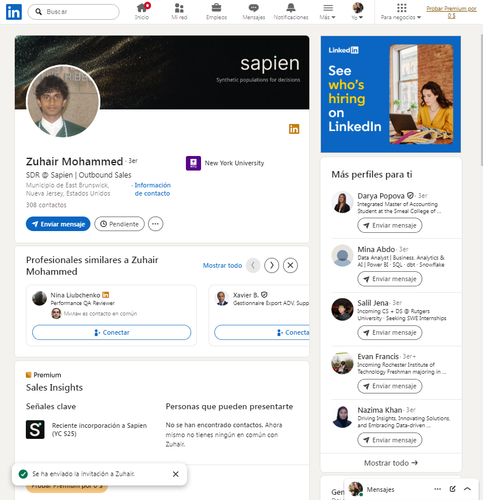Click the page vertical scrollbar
Viewport: 483px width, 500px height.
pos(481,100)
